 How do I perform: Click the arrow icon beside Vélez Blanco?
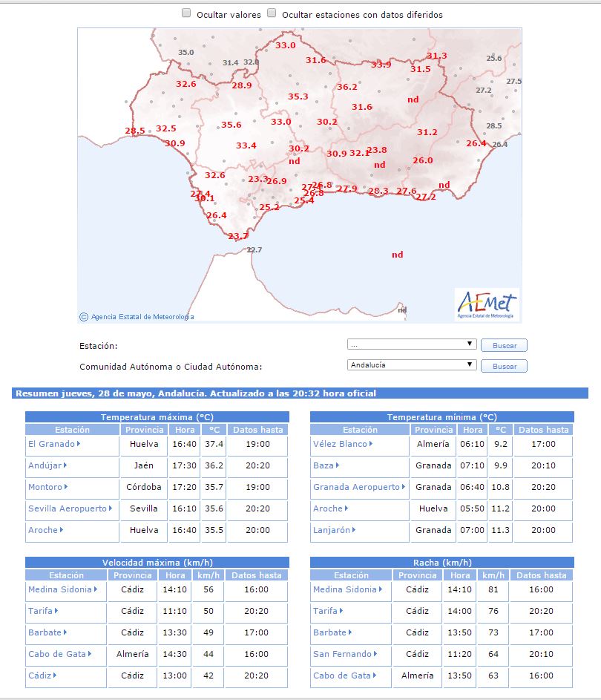[371, 444]
